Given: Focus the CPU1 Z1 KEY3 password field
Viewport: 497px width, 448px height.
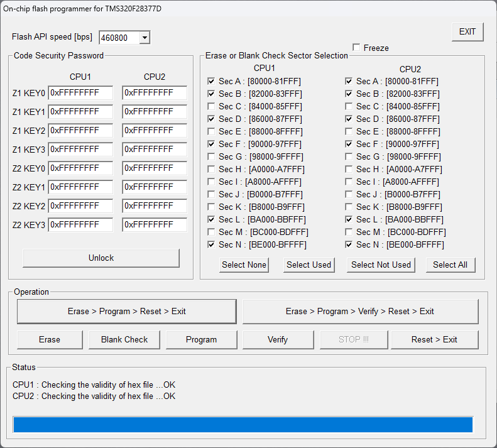Looking at the screenshot, I should [80, 150].
